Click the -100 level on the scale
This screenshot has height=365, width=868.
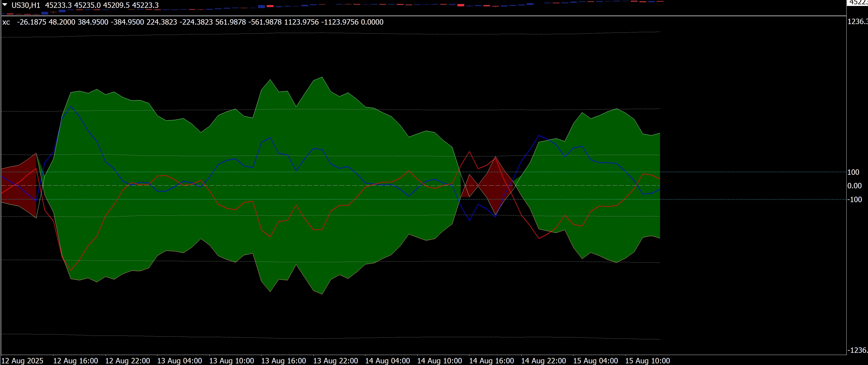(854, 200)
